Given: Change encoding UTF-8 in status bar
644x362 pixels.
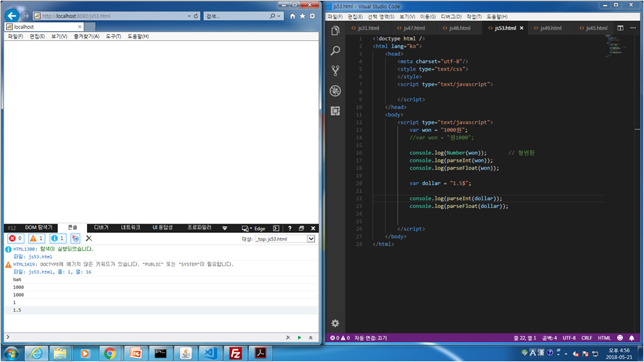Looking at the screenshot, I should pyautogui.click(x=569, y=338).
